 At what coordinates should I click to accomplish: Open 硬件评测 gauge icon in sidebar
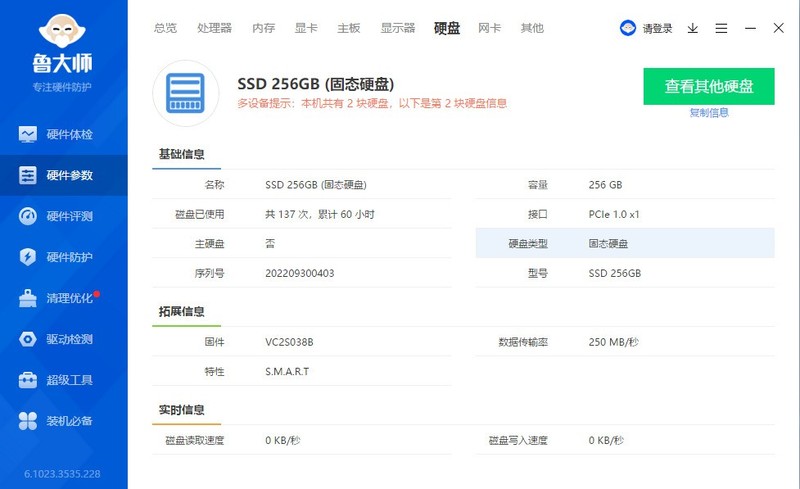[28, 216]
